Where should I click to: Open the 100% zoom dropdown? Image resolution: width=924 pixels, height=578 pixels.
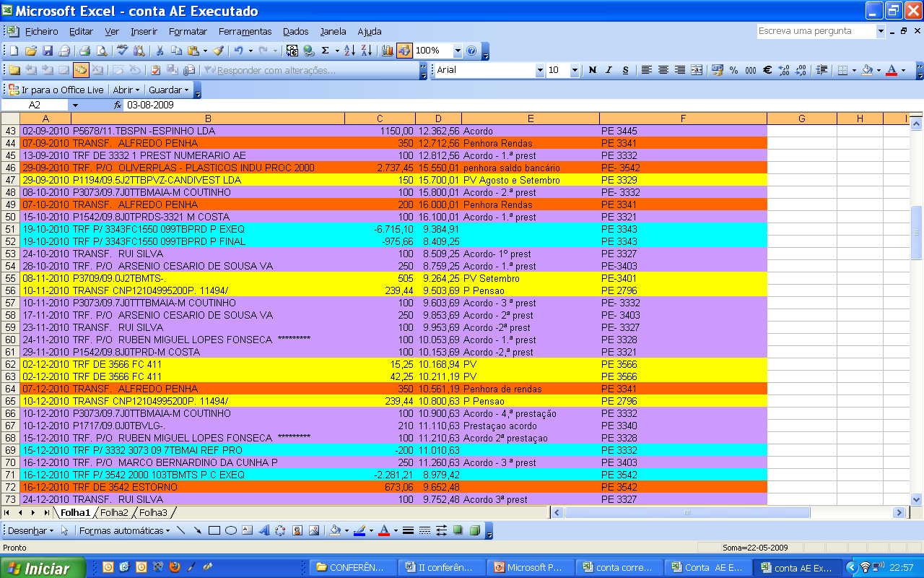[x=458, y=51]
